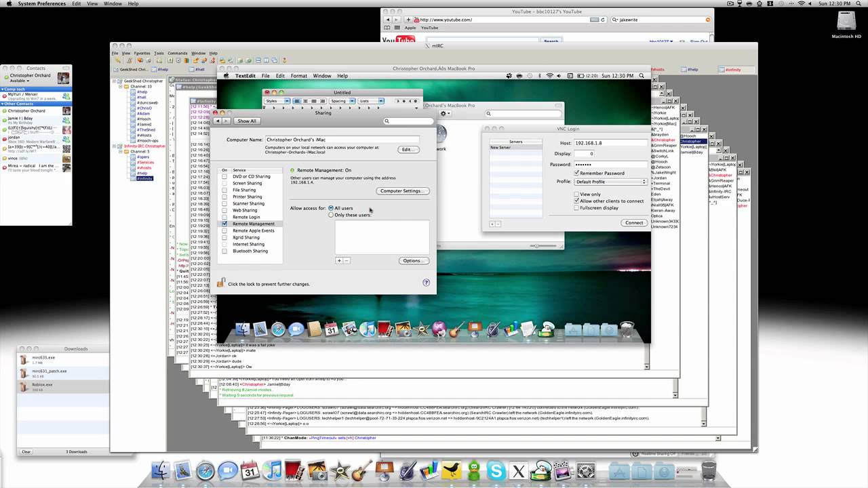Collapse the 'Other Contacts' group
Screen dimensions: 868x488
[x=3, y=104]
